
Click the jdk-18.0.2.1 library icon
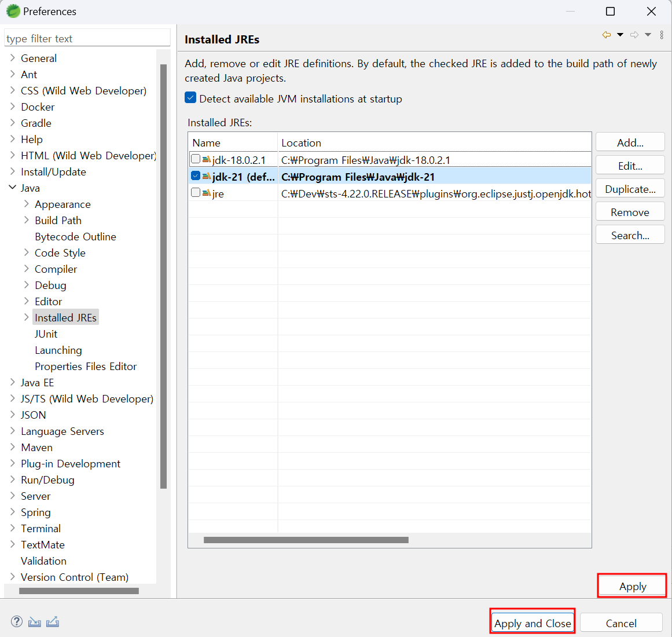207,159
